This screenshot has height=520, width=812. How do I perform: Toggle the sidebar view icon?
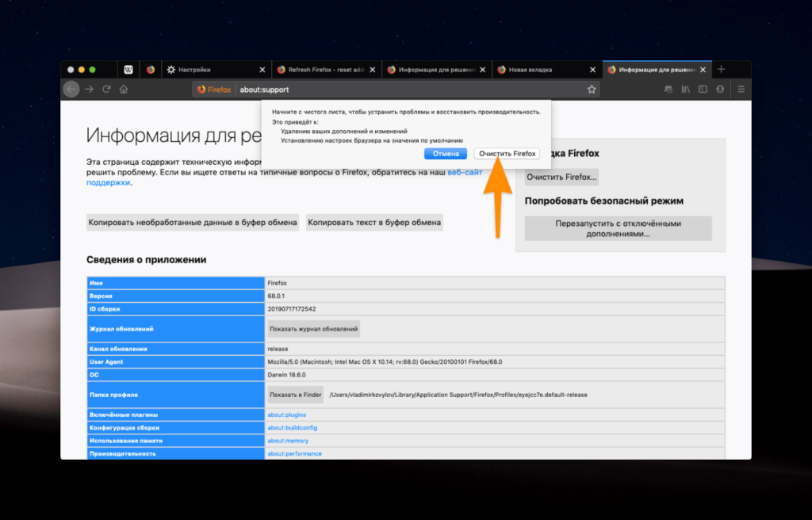(x=703, y=89)
